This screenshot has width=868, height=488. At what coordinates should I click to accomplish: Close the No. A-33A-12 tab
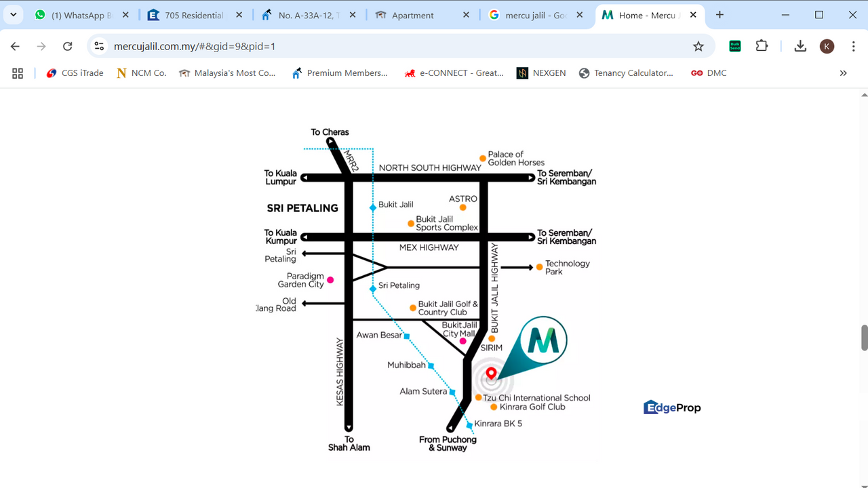tap(352, 15)
